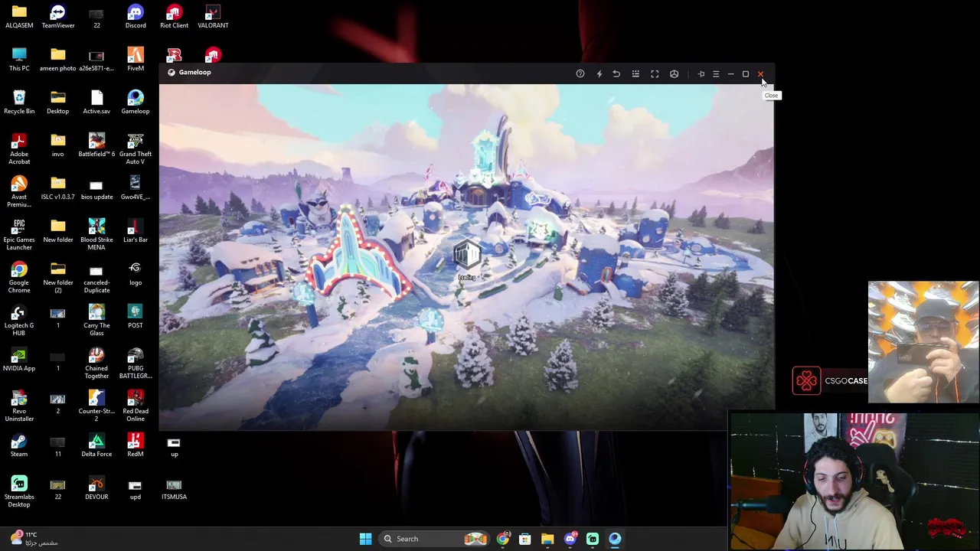Screen dimensions: 980x551
Task: Click the lightning bolt boost icon in Gameloop
Action: 599,73
